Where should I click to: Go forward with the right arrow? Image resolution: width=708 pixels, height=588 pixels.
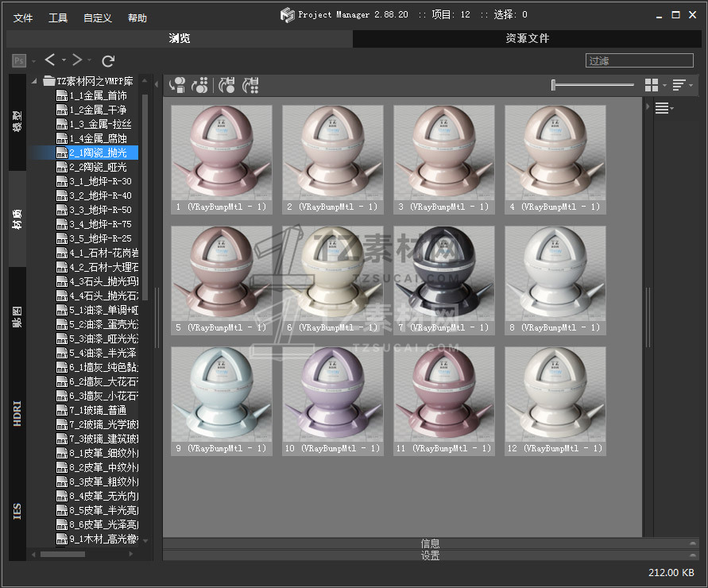pos(76,60)
